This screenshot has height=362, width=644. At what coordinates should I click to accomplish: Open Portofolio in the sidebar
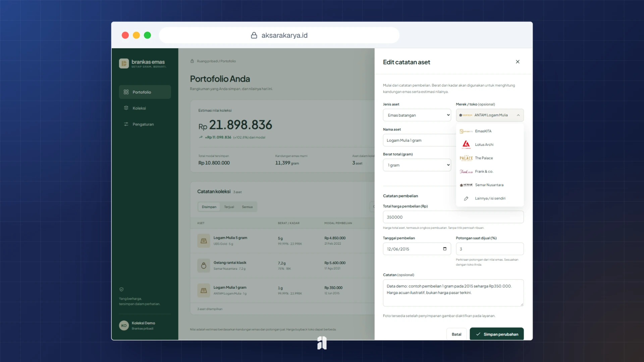pyautogui.click(x=145, y=92)
